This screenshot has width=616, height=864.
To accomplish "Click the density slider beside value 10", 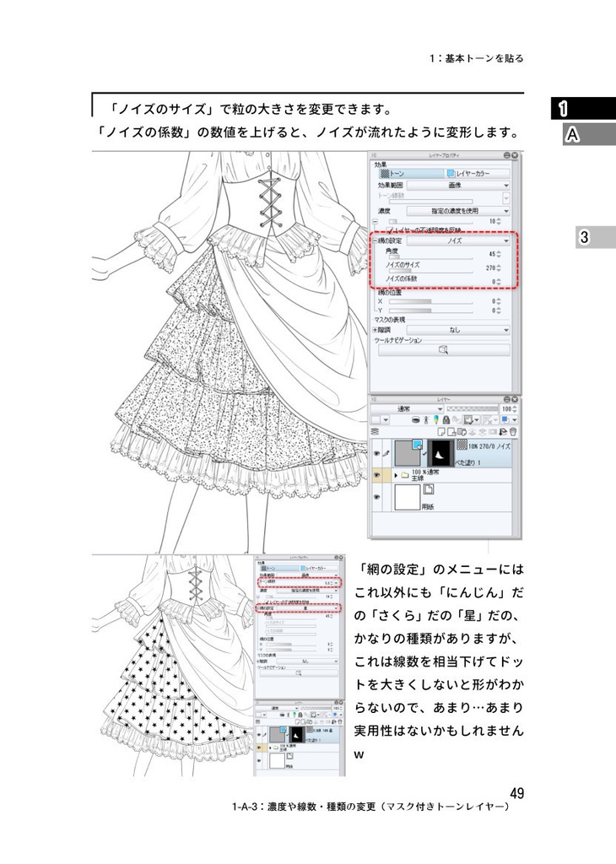I will pyautogui.click(x=431, y=222).
